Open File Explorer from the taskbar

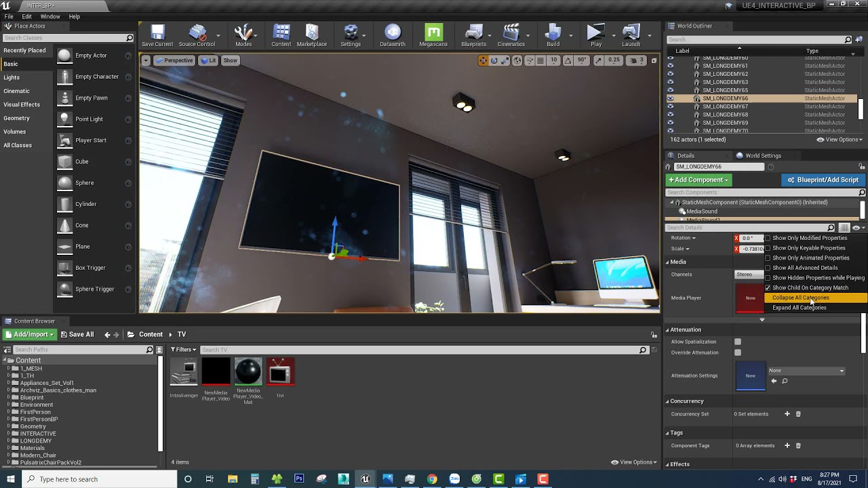pos(233,479)
